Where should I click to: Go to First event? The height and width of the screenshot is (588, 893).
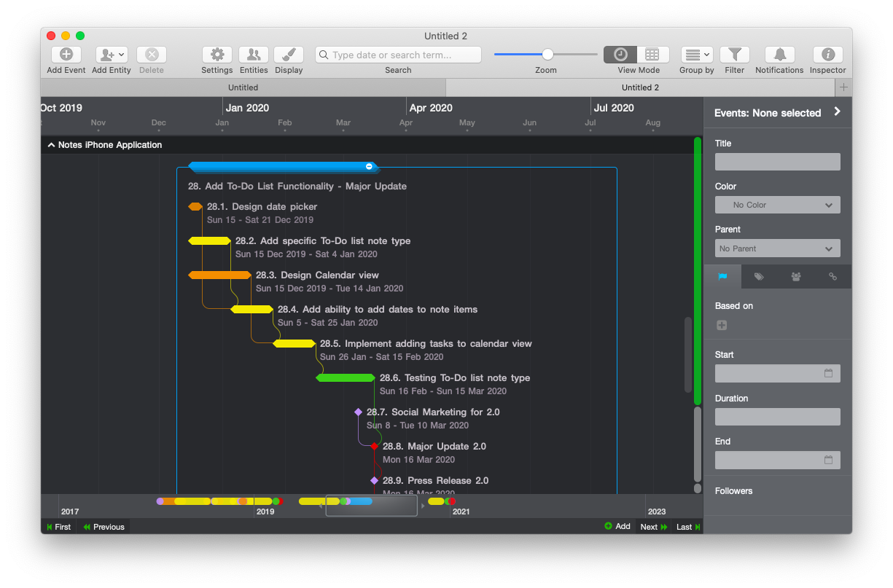pyautogui.click(x=59, y=527)
